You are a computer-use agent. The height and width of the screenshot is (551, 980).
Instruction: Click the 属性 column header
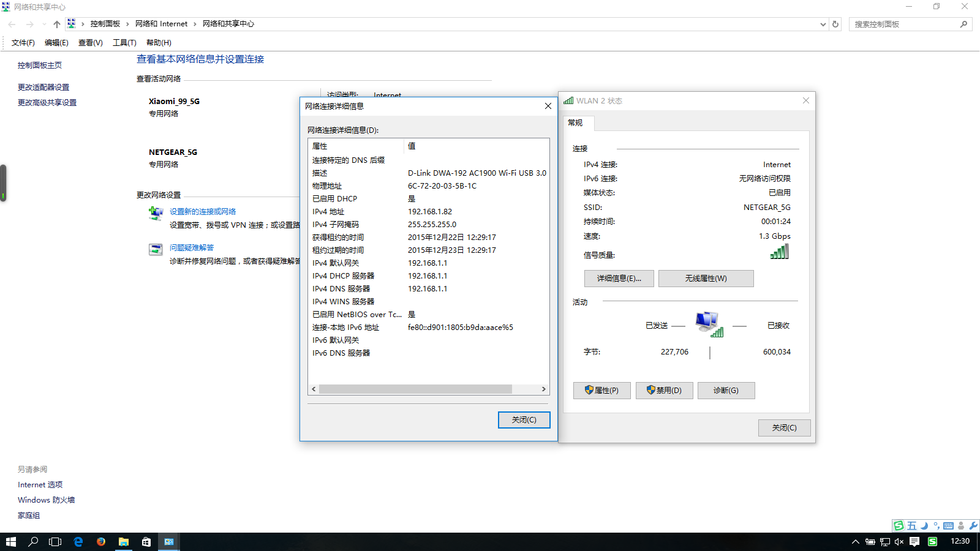point(356,146)
